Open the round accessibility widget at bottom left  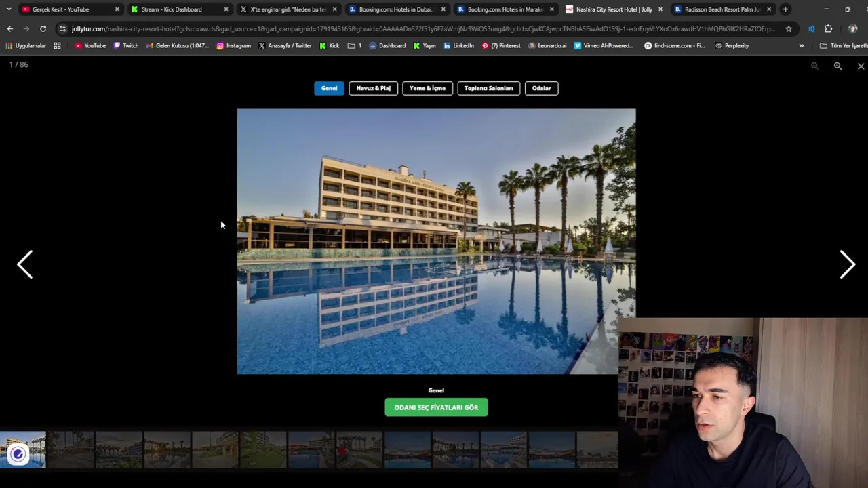click(x=18, y=454)
